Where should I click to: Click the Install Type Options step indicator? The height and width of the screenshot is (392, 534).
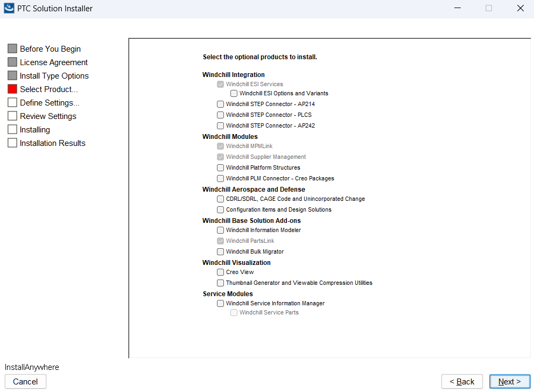12,75
